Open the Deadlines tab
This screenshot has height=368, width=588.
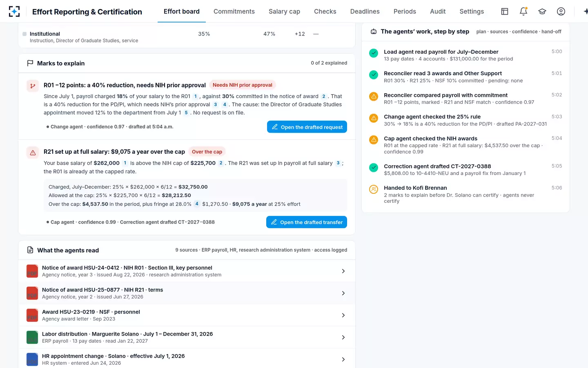tap(365, 11)
